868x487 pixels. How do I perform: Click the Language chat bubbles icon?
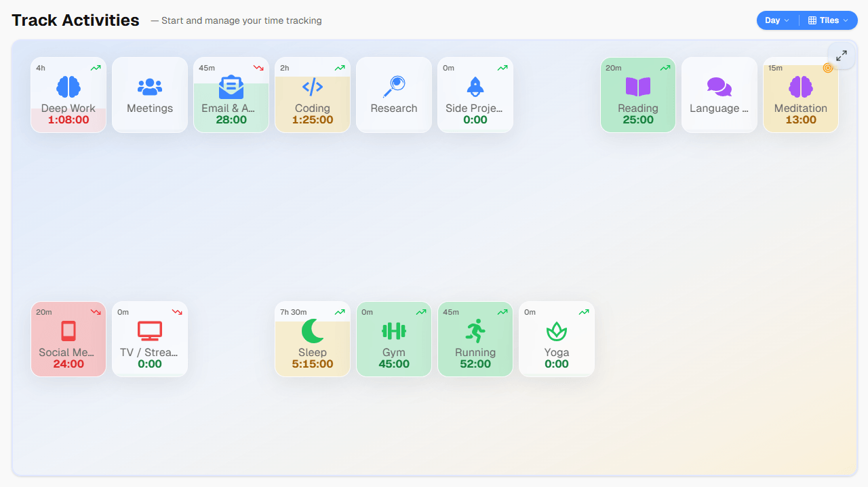pos(719,87)
